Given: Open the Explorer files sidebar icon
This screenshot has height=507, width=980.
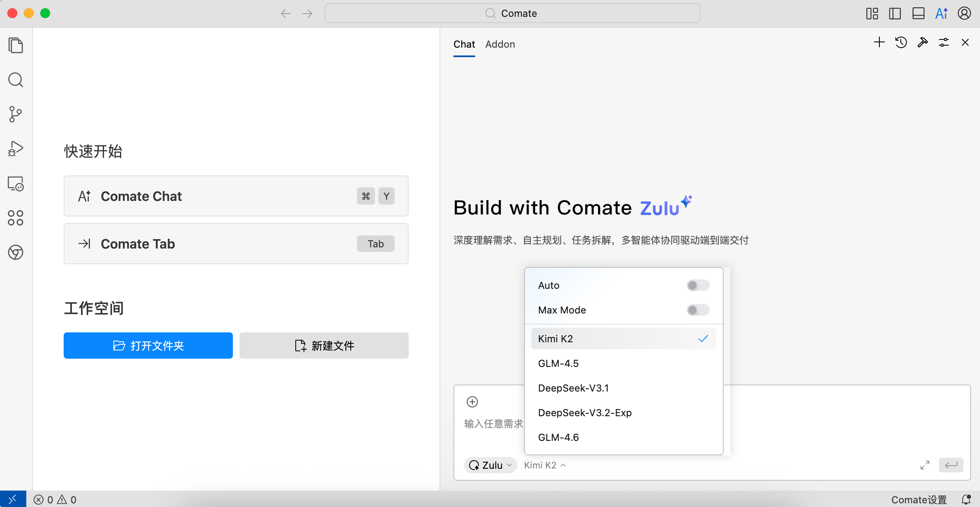Looking at the screenshot, I should click(x=16, y=45).
